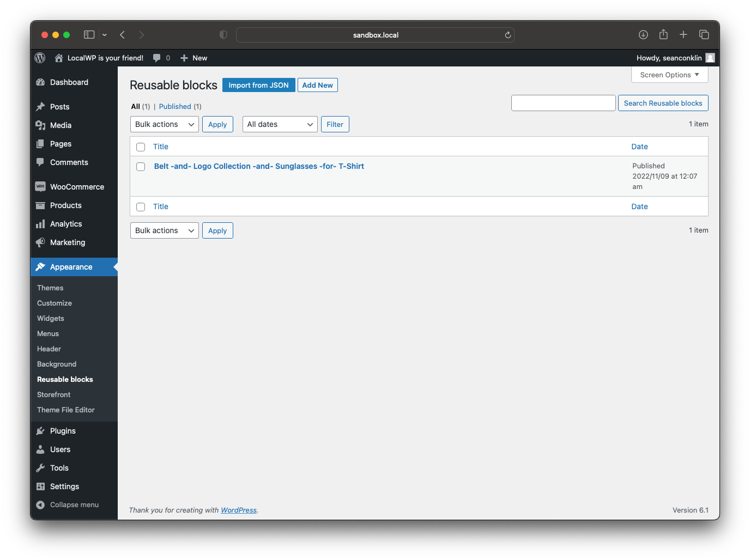Click the Plugins plug icon

(x=40, y=431)
